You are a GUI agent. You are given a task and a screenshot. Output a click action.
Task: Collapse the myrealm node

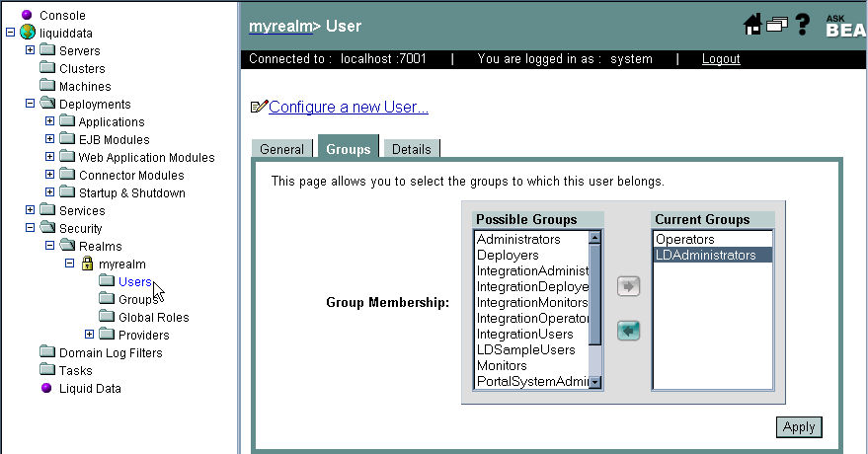69,263
